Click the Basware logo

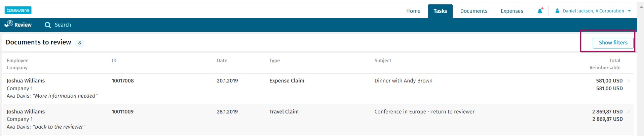pyautogui.click(x=18, y=10)
